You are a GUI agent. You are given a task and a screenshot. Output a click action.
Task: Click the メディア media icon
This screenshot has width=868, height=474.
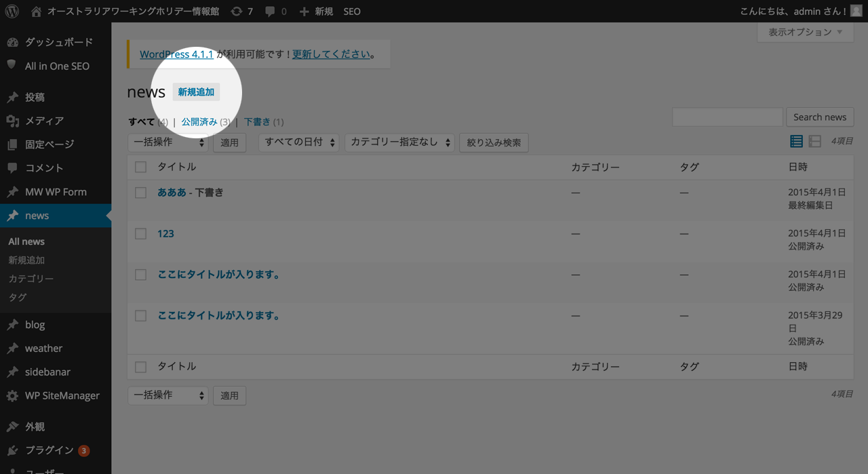pyautogui.click(x=12, y=121)
